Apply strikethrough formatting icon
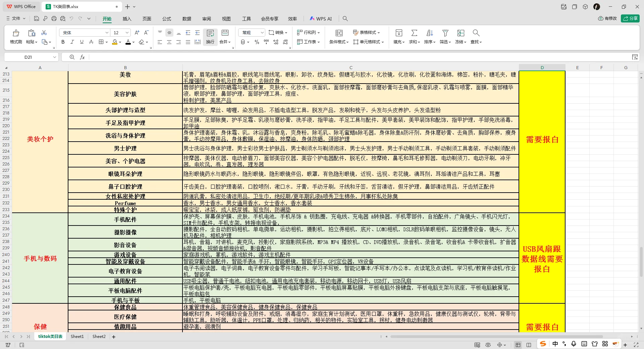 (91, 42)
